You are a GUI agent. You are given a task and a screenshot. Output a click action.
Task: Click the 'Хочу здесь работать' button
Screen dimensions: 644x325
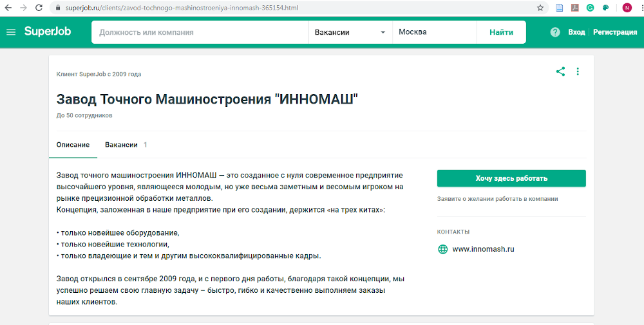click(x=511, y=178)
